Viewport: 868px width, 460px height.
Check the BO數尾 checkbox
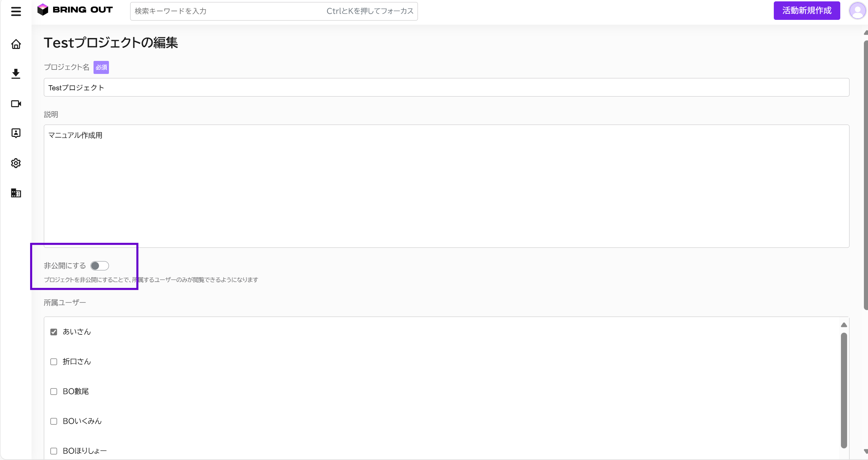54,392
